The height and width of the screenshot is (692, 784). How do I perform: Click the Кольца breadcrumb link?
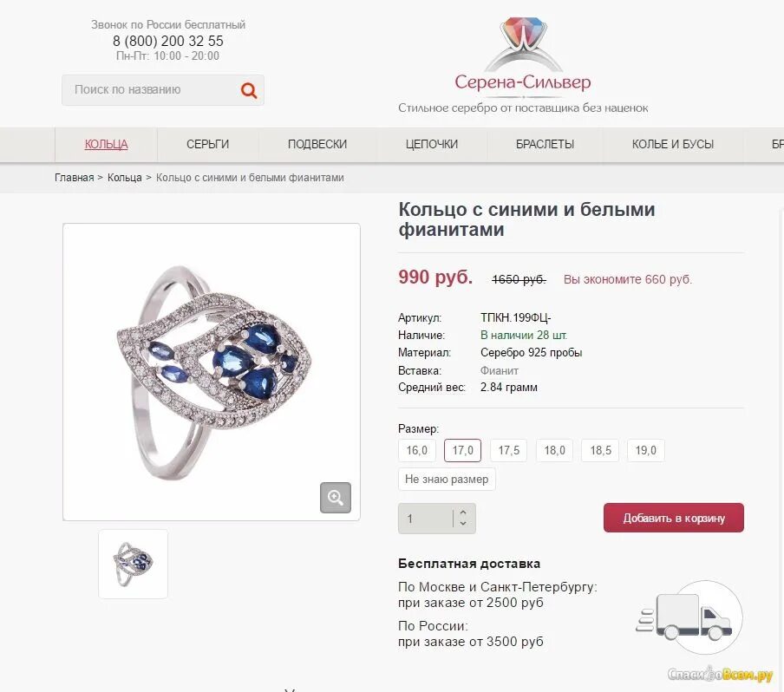[125, 178]
